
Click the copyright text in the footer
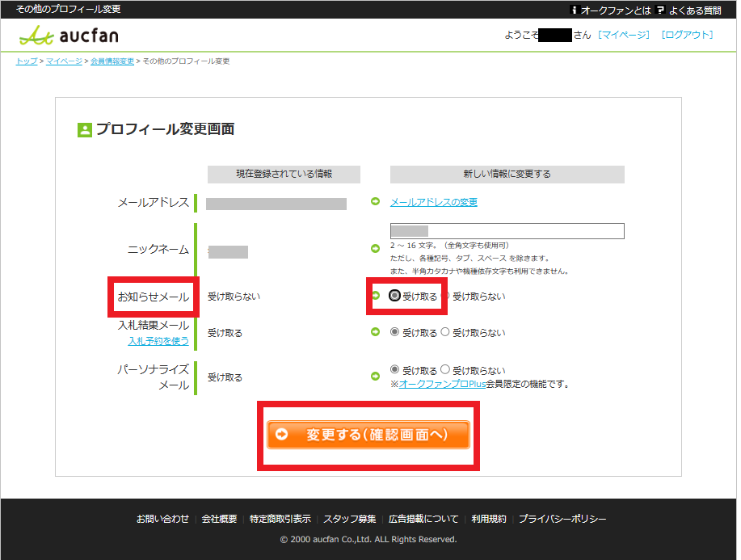pos(368,539)
